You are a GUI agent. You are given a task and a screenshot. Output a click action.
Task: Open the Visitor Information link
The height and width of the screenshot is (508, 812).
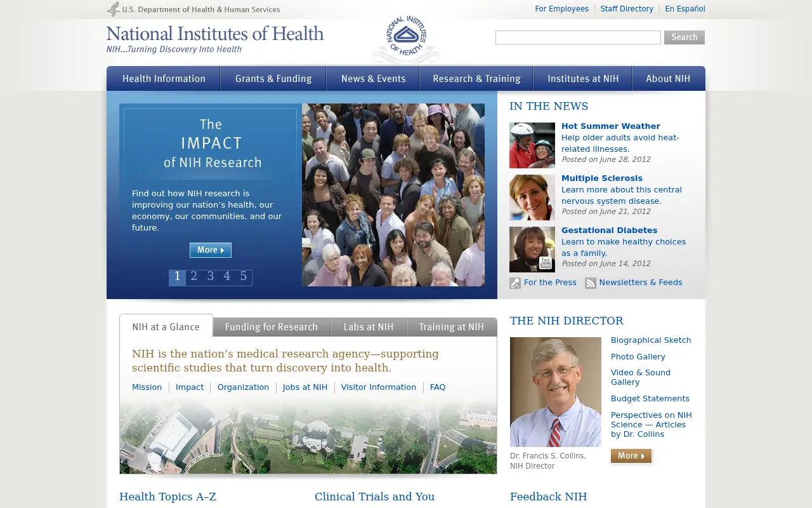(x=379, y=387)
